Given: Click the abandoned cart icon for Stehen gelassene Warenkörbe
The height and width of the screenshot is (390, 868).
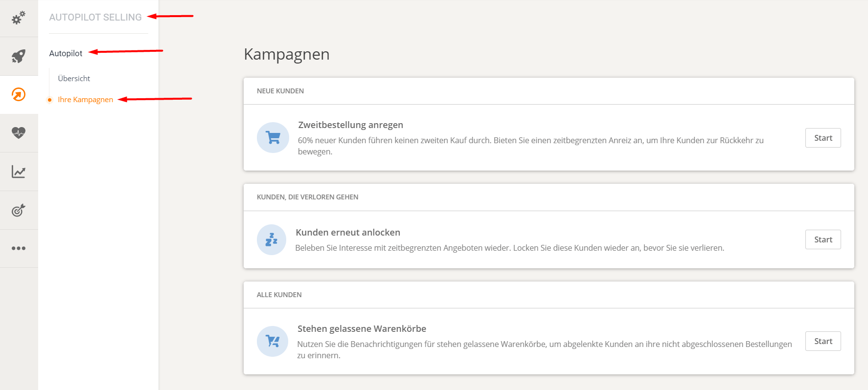Looking at the screenshot, I should (x=273, y=341).
